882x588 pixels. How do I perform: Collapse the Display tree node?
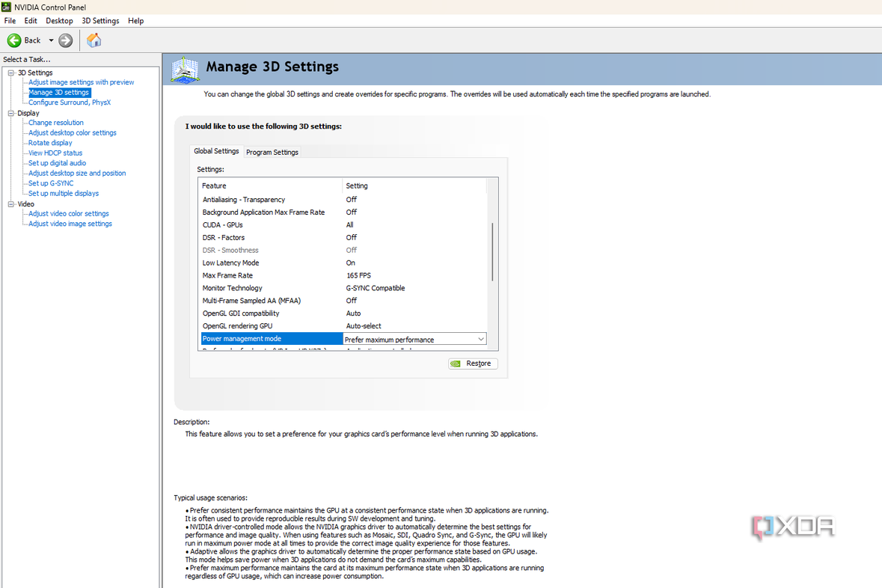pos(10,113)
